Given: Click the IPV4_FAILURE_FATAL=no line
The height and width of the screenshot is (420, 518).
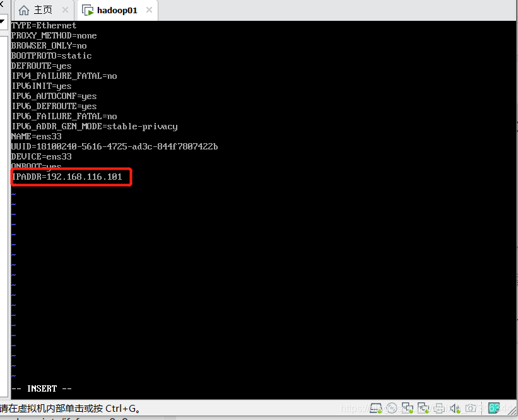Looking at the screenshot, I should [x=64, y=76].
